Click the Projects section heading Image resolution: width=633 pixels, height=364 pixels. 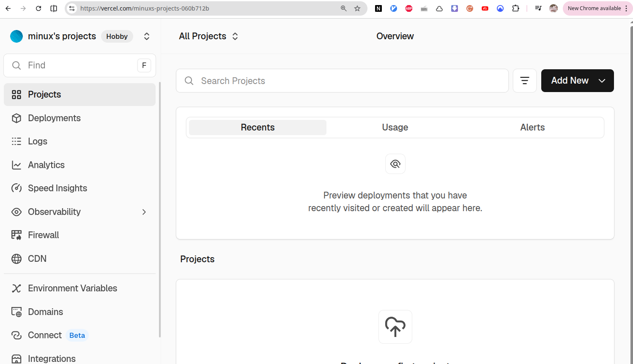[197, 259]
